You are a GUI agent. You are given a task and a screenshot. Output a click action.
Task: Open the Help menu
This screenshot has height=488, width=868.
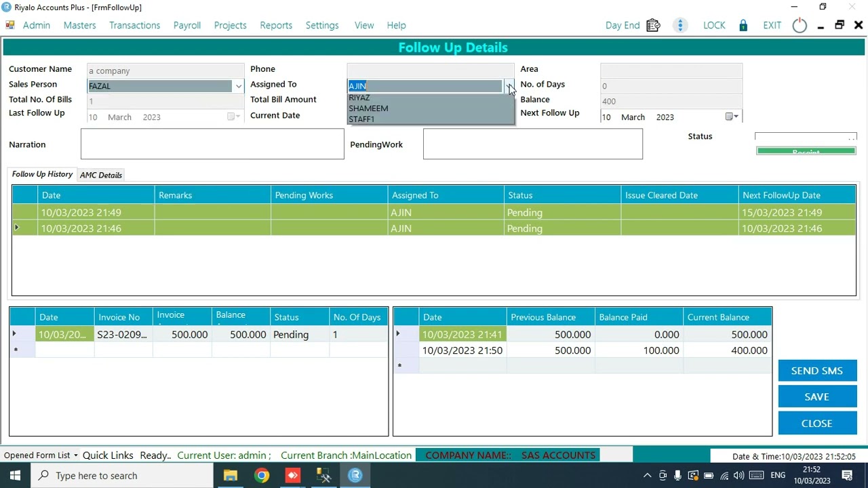396,25
